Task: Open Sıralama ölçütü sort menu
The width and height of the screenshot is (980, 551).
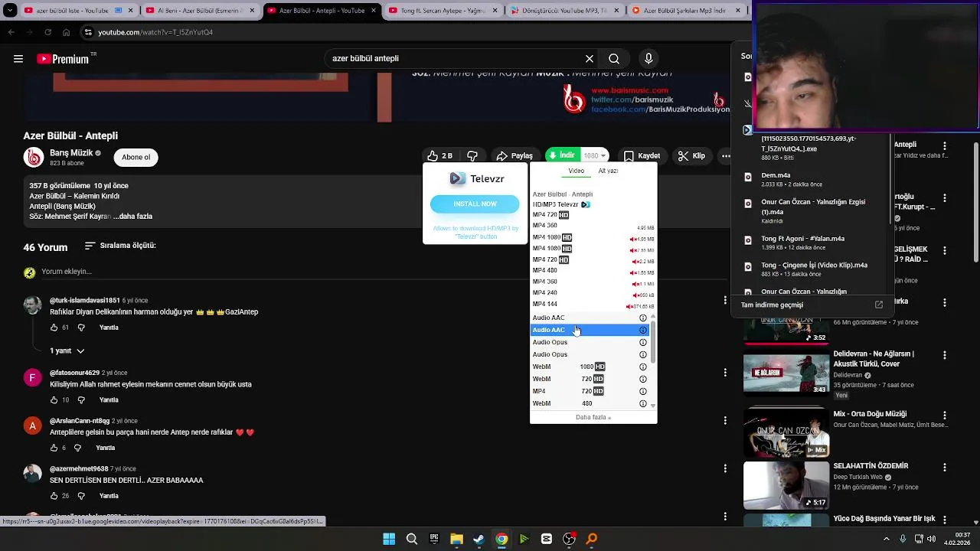Action: [x=120, y=246]
